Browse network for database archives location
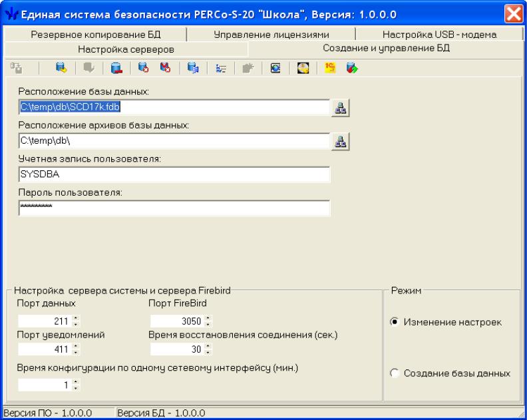Screen dimensions: 527x420 (x=341, y=141)
